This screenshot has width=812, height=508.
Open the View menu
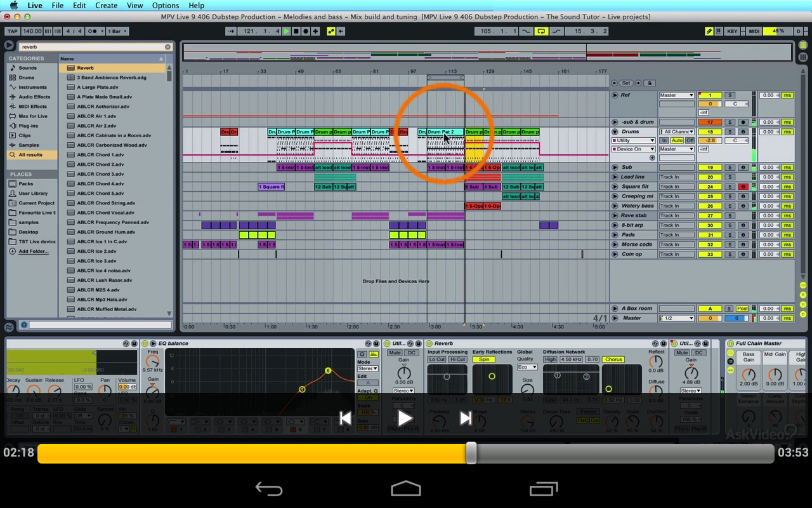(x=135, y=5)
